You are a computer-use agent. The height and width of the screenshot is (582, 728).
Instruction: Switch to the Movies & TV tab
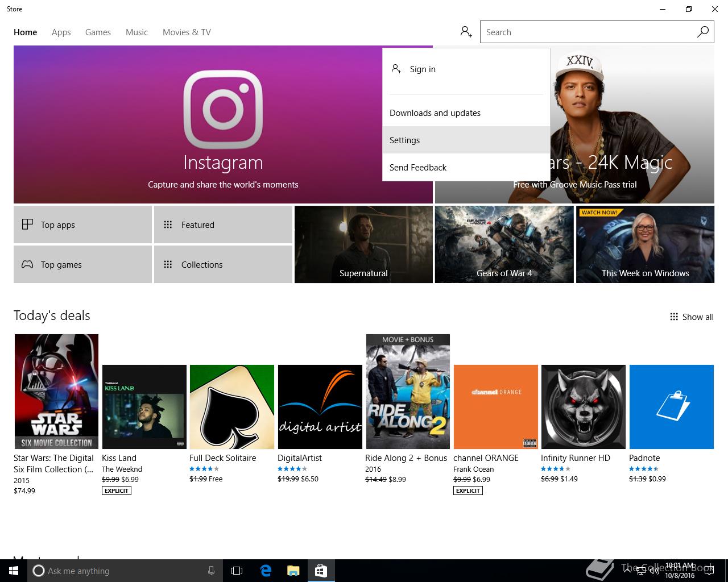tap(187, 32)
